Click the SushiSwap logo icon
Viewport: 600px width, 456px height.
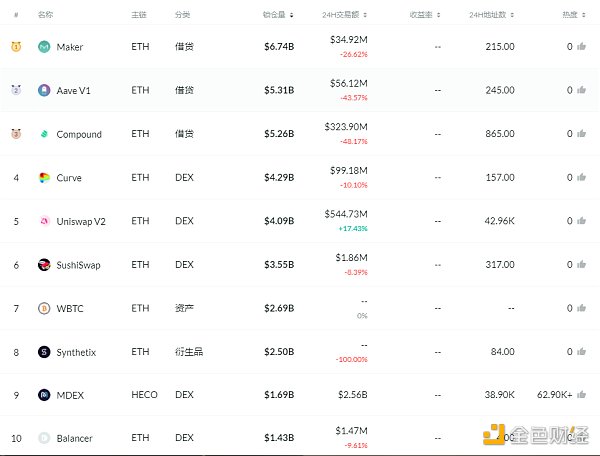point(44,265)
